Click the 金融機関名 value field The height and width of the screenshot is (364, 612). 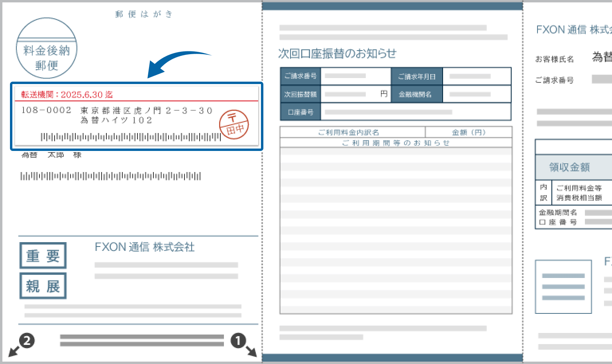click(x=477, y=94)
